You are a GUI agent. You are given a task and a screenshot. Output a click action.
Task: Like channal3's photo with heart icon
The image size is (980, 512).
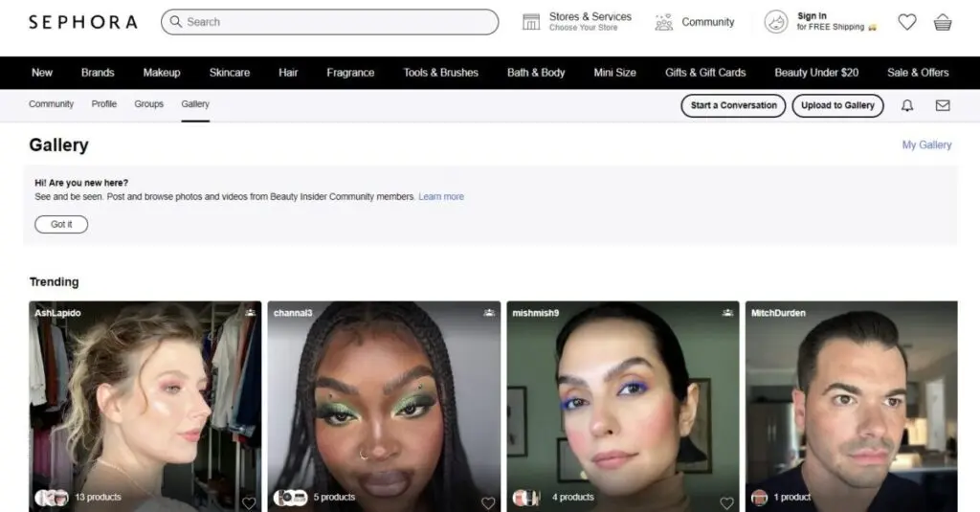[x=487, y=502]
